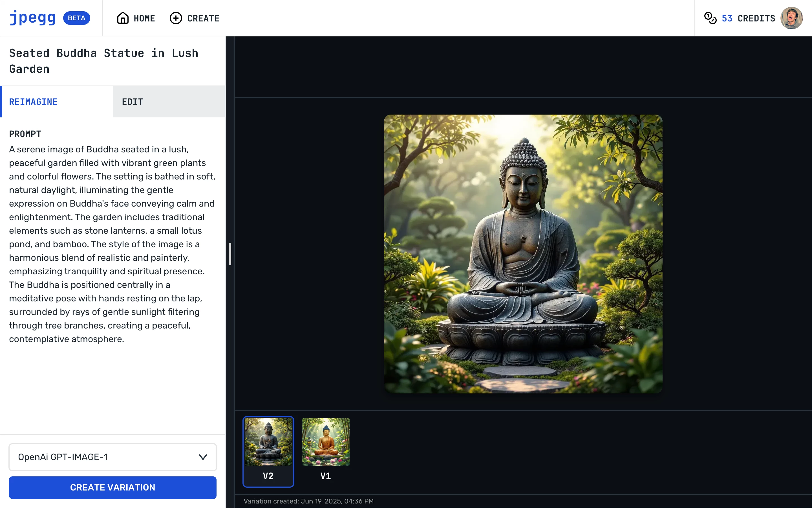Viewport: 812px width, 508px height.
Task: Click the title Seated Buddha Statue in Lush Garden
Action: 104,61
